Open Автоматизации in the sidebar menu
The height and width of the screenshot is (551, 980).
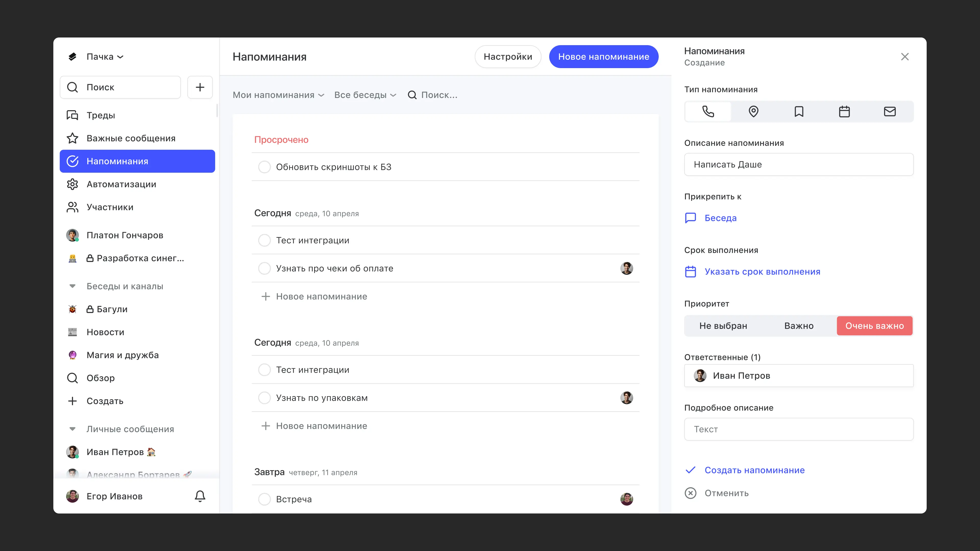(121, 184)
